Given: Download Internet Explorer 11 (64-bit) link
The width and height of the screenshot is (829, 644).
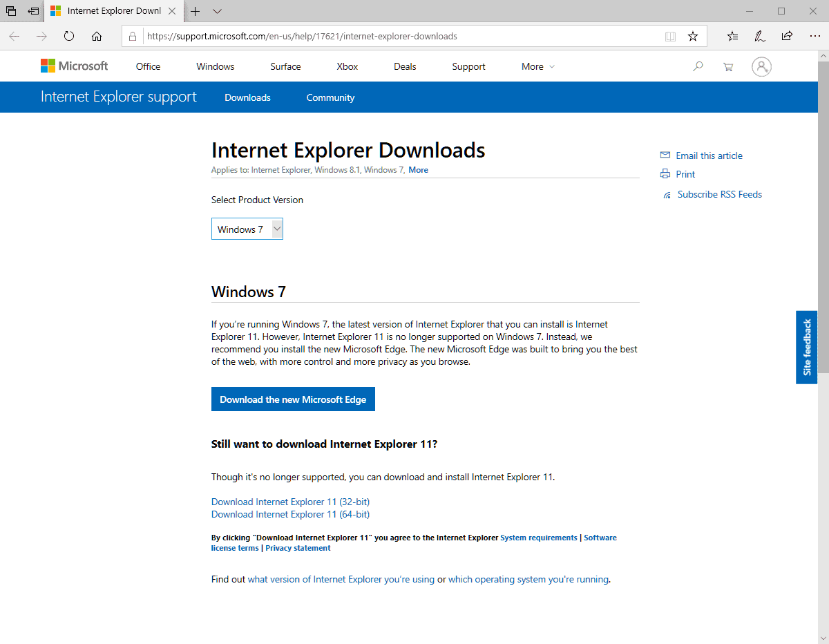Looking at the screenshot, I should pyautogui.click(x=290, y=514).
